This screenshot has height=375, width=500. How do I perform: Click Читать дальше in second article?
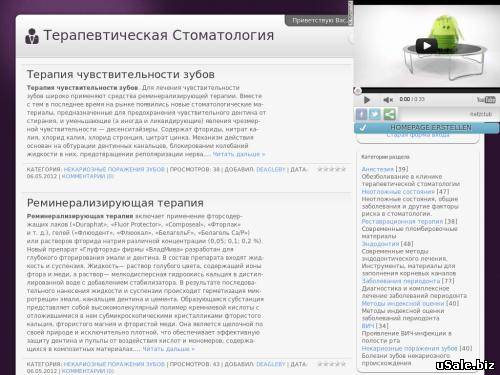point(168,349)
